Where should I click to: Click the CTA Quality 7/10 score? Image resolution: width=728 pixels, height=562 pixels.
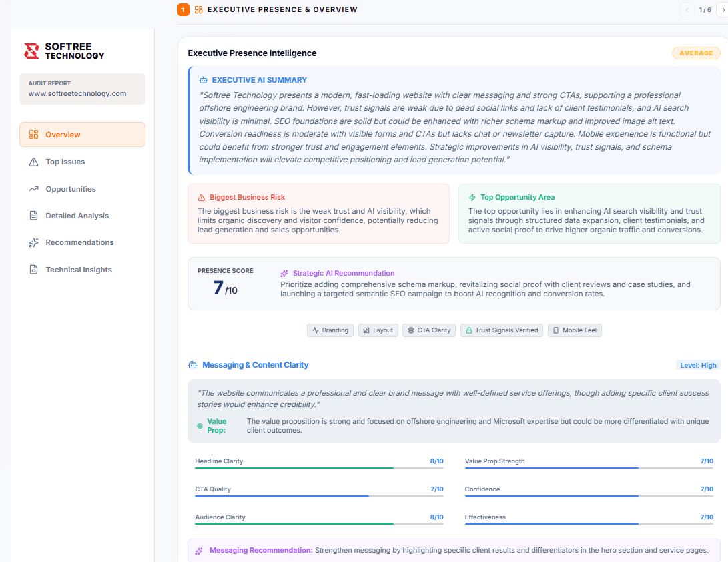(x=437, y=489)
